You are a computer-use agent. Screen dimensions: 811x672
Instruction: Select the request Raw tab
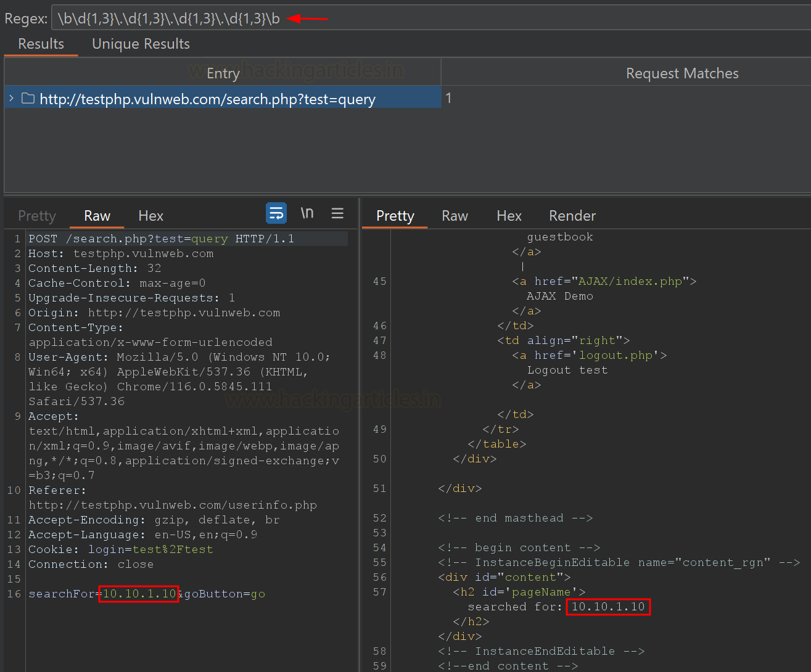pos(97,216)
